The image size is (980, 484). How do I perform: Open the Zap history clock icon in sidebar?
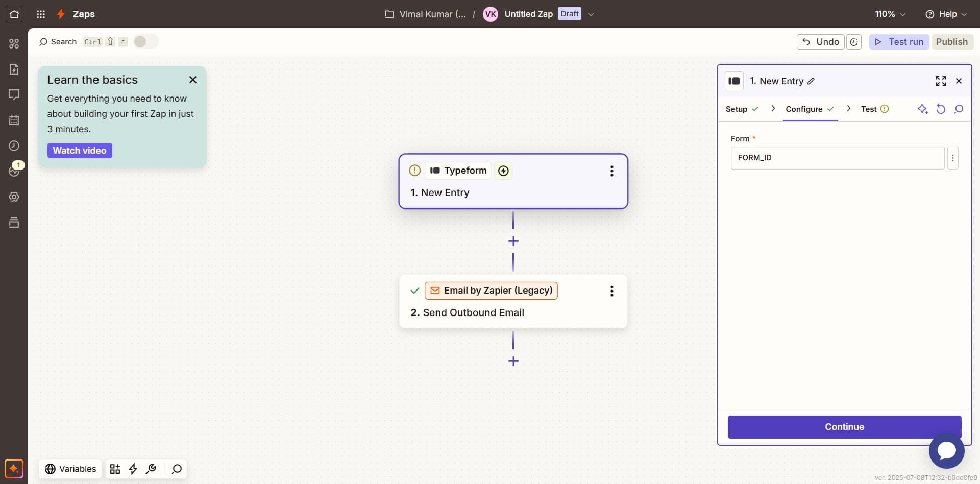14,146
